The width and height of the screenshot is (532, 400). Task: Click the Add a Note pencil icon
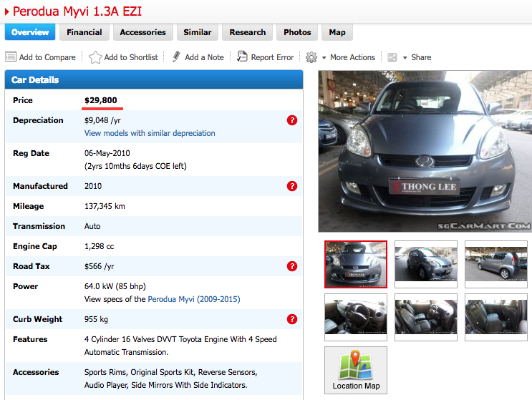tap(176, 57)
